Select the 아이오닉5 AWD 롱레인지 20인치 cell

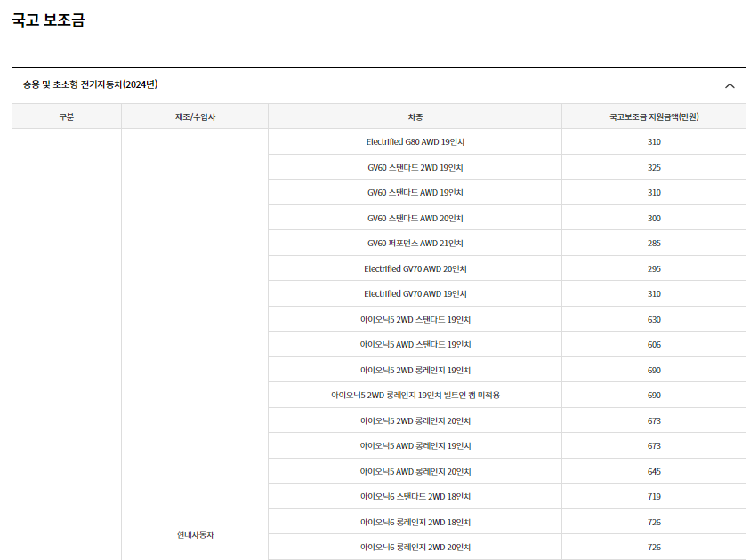tap(415, 472)
